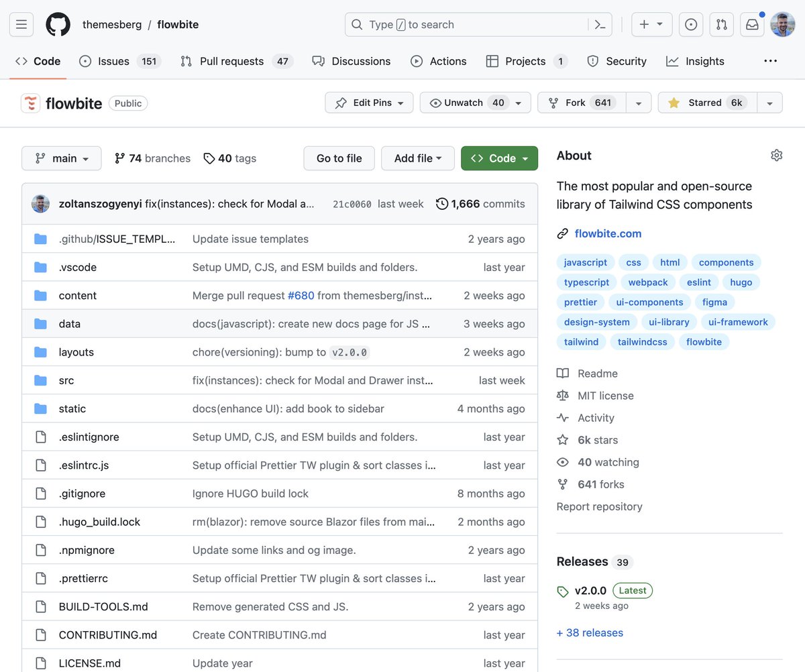
Task: Click the commit history clock icon
Action: point(442,204)
